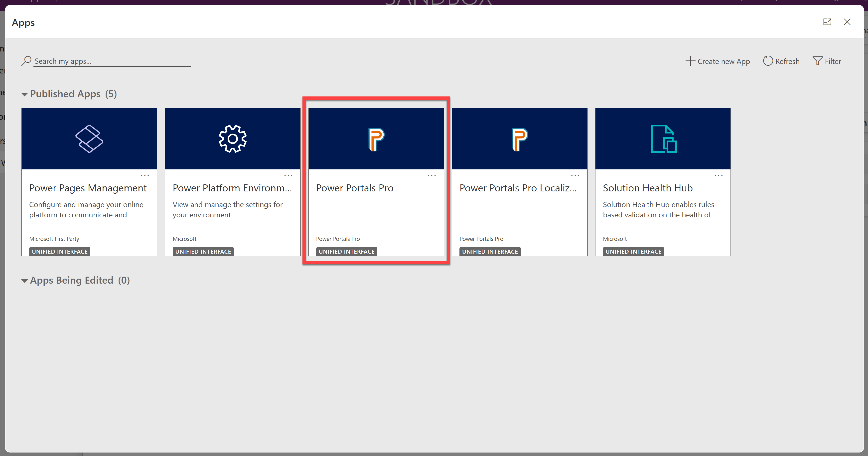Click the gear icon of Power Platform Environment app
This screenshot has width=868, height=456.
233,139
